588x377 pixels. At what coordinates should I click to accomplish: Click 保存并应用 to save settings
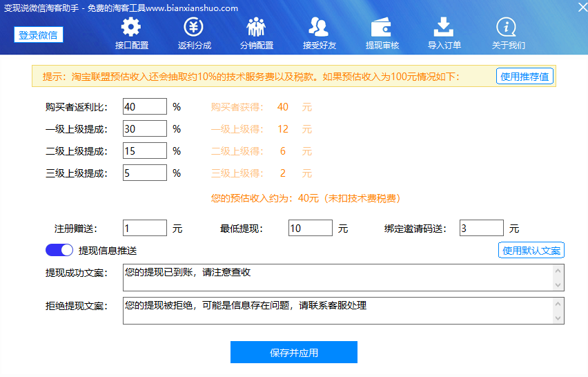coord(294,352)
